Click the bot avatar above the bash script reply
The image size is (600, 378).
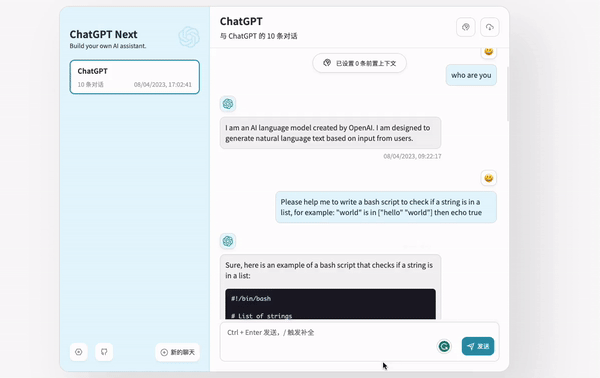228,241
